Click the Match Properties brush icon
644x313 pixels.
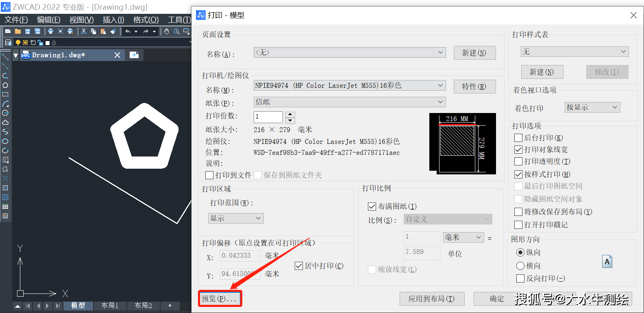click(113, 31)
